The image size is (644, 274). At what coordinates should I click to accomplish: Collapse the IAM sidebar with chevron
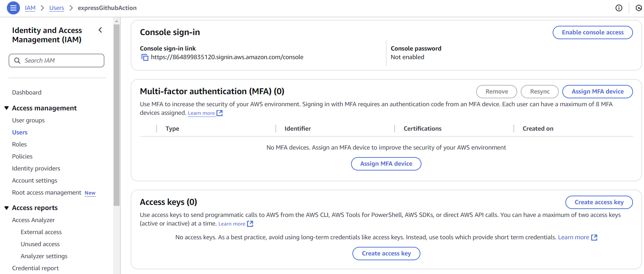100,30
